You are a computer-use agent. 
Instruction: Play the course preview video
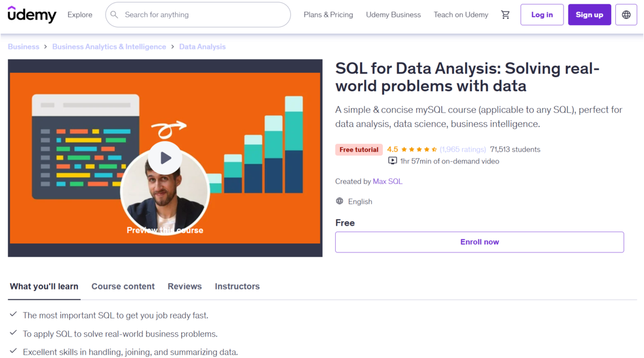165,158
